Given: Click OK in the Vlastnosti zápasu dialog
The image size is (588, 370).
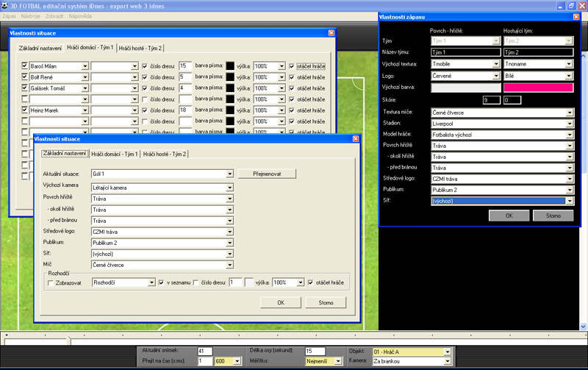Looking at the screenshot, I should [x=509, y=215].
